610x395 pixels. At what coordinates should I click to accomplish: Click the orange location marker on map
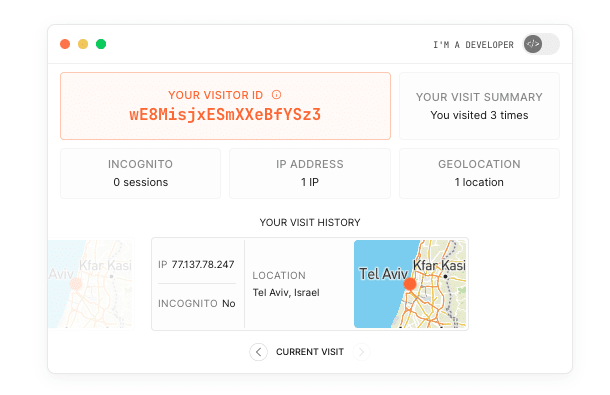(410, 284)
